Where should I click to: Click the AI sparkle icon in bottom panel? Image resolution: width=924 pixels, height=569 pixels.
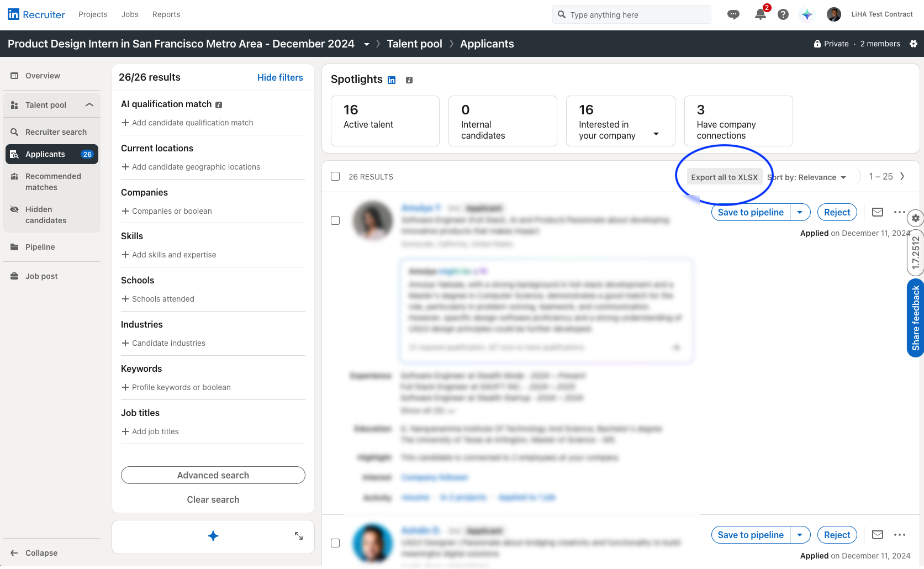pyautogui.click(x=213, y=536)
